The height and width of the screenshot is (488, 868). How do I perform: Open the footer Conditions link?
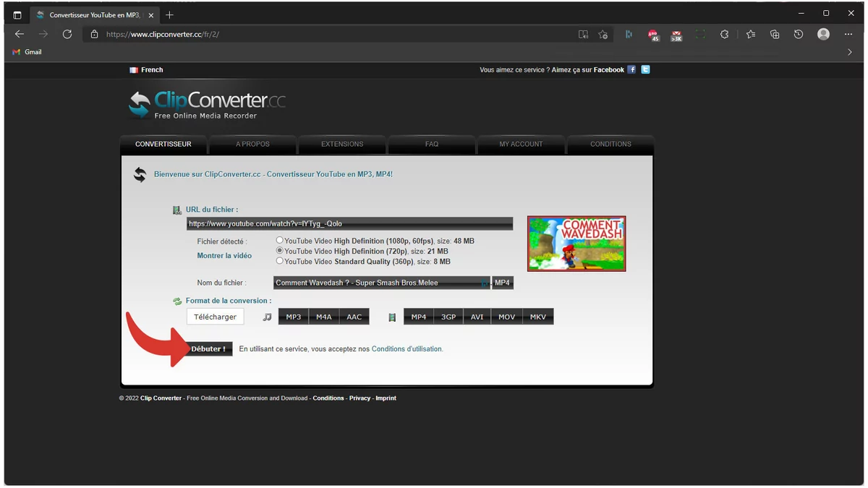tap(328, 398)
